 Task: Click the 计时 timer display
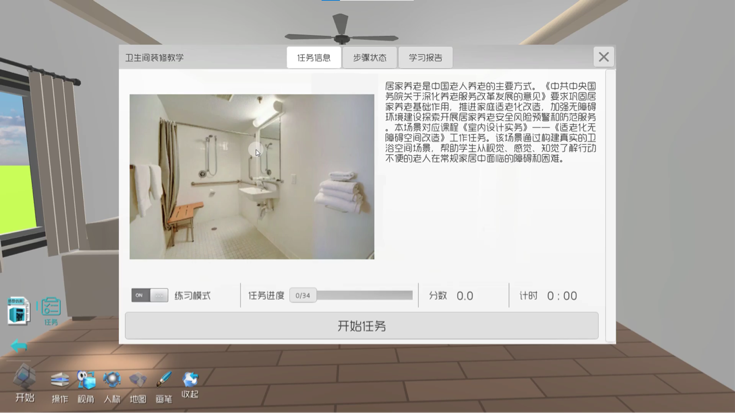tap(561, 296)
